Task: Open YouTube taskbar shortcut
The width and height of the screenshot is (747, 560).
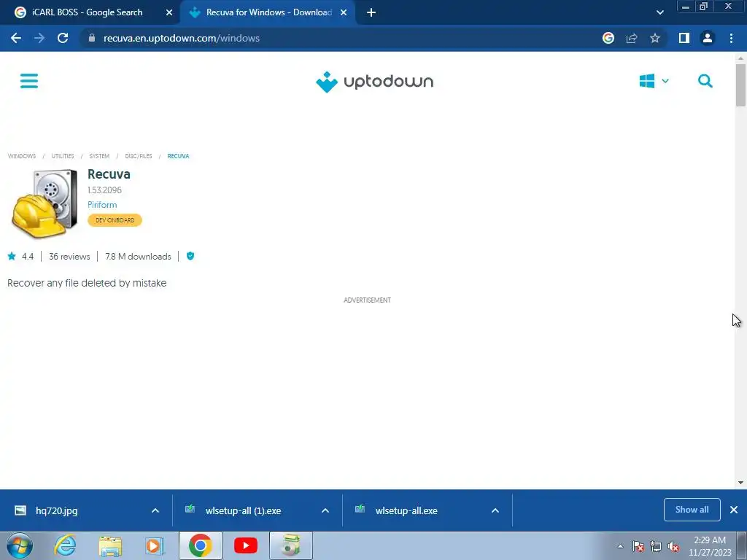Action: [x=246, y=545]
